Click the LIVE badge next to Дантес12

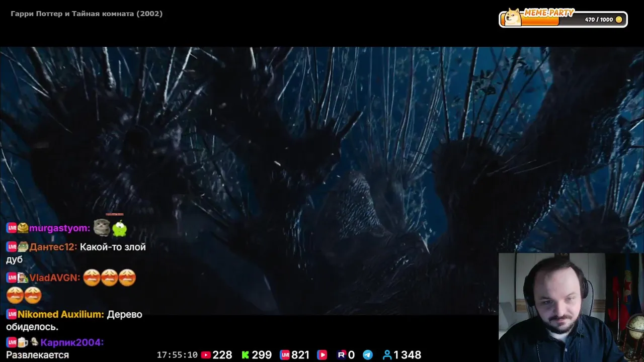(12, 247)
